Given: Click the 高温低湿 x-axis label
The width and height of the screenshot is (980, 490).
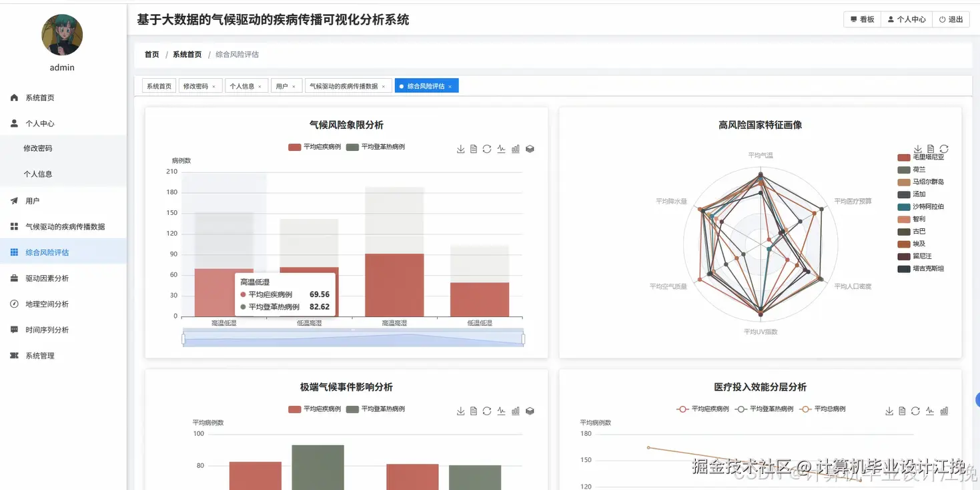Looking at the screenshot, I should [x=223, y=323].
